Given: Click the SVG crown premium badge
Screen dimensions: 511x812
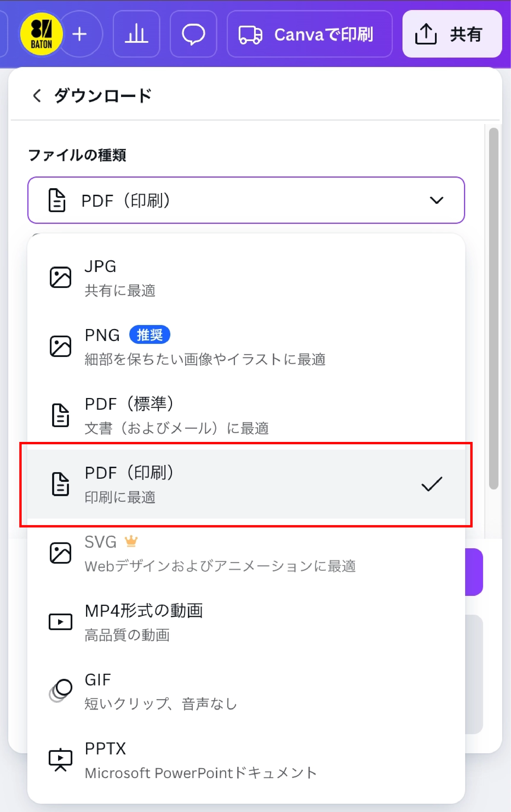Looking at the screenshot, I should (131, 541).
